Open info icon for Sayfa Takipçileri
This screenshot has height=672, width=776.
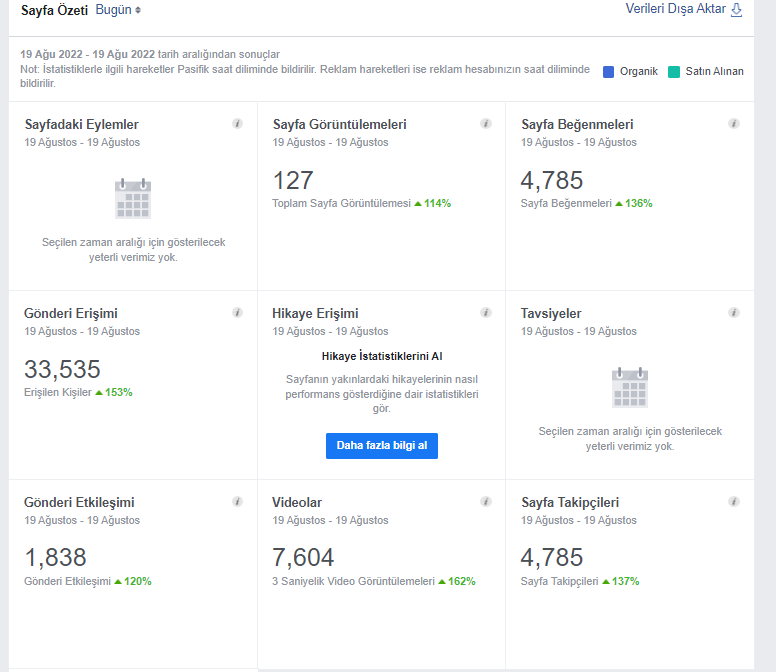734,501
